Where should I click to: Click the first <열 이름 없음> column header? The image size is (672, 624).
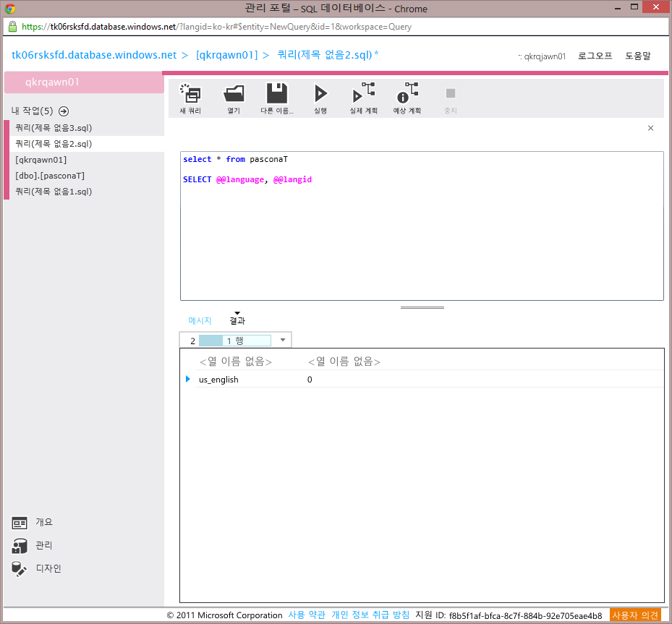click(235, 362)
